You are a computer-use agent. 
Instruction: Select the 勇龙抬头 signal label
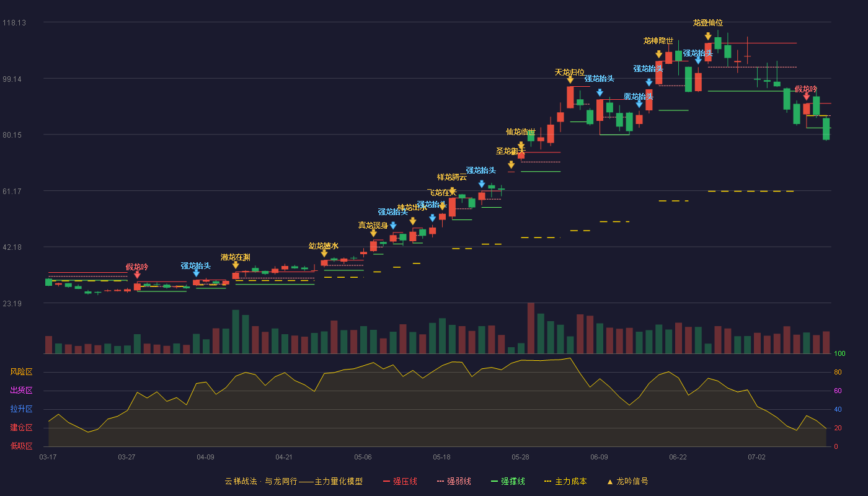pos(639,96)
